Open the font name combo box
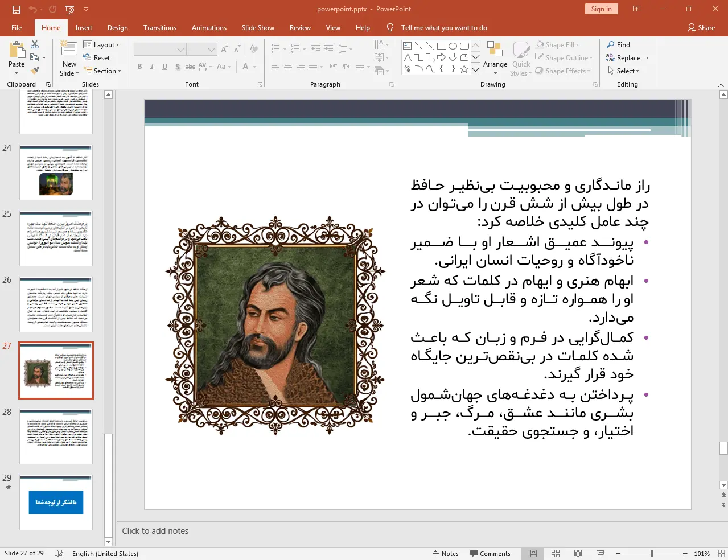The image size is (728, 560). [x=160, y=50]
